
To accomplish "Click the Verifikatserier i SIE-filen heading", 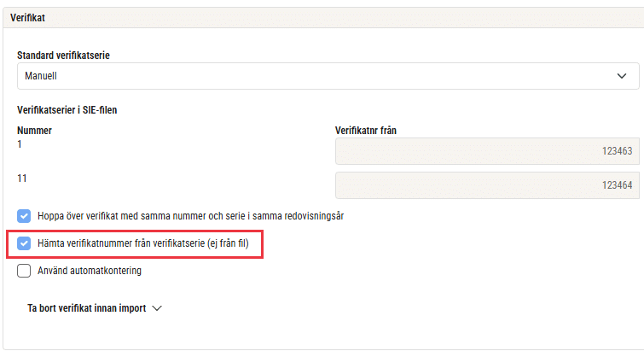I will point(67,110).
